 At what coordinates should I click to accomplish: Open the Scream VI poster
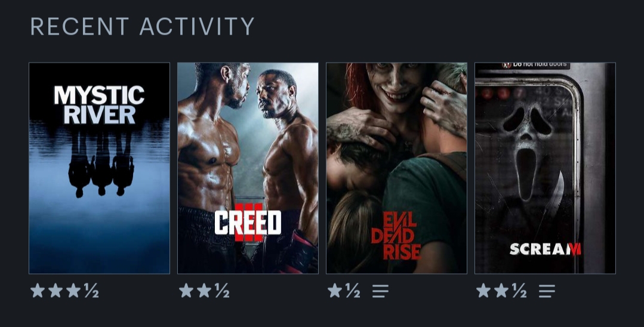pos(545,168)
